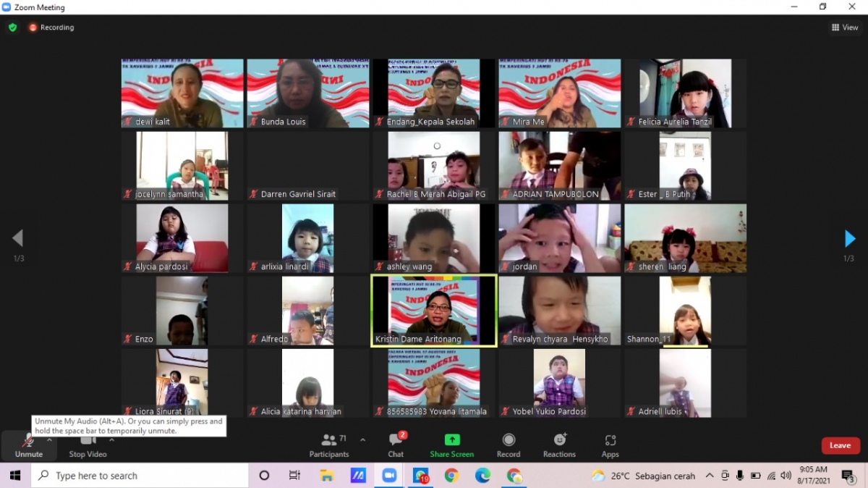This screenshot has width=868, height=488.
Task: Select Kristin Dame Aritonang's video tile
Action: (434, 311)
